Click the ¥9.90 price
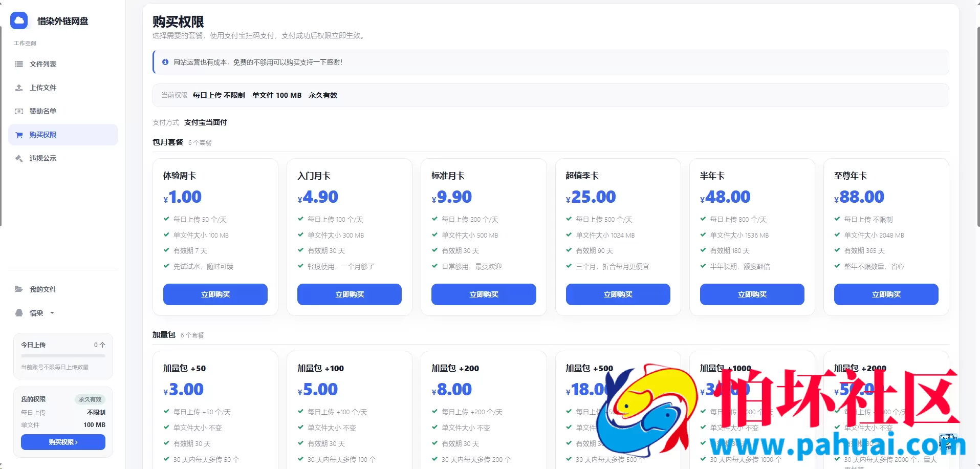Viewport: 980px width, 469px height. coord(452,197)
